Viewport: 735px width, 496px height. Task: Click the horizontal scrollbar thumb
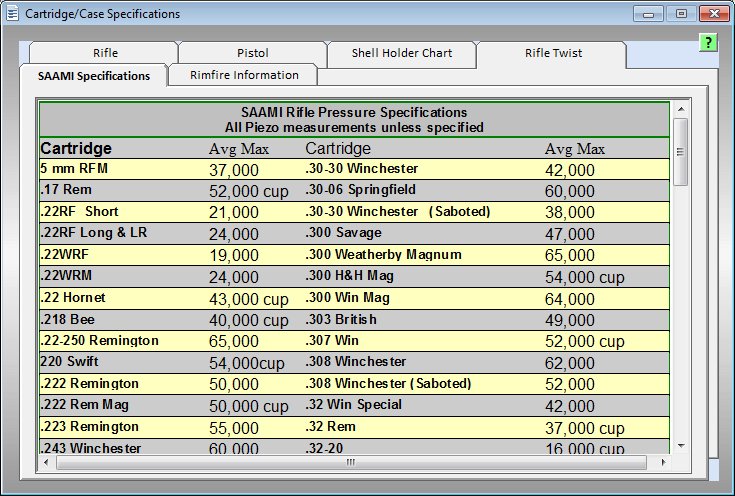pyautogui.click(x=350, y=463)
